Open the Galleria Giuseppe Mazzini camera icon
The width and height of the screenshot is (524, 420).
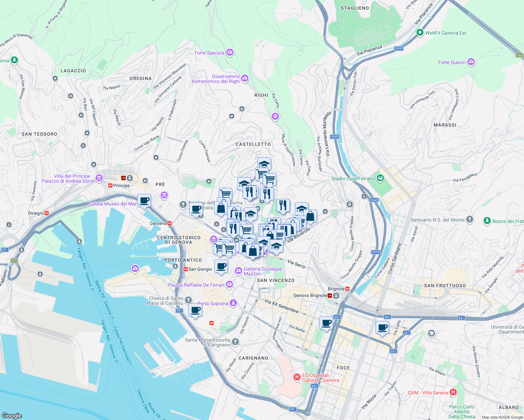pos(239,271)
